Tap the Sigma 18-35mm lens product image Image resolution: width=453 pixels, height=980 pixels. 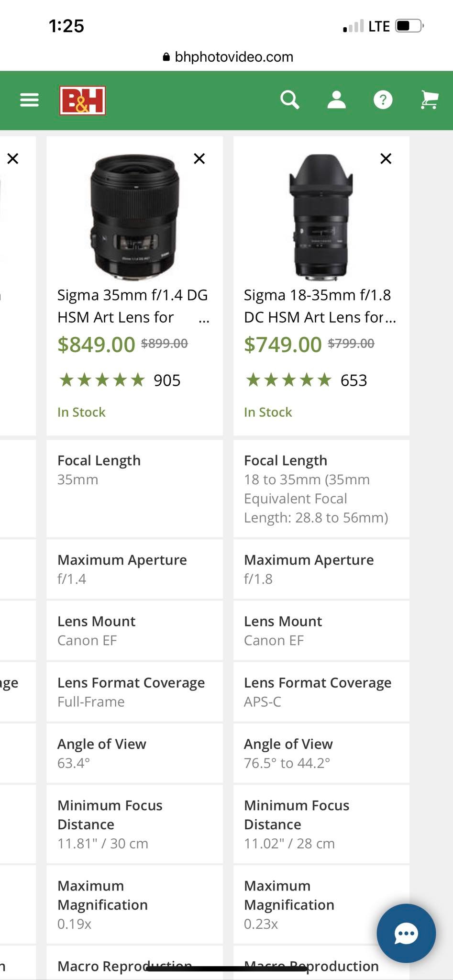click(x=321, y=217)
